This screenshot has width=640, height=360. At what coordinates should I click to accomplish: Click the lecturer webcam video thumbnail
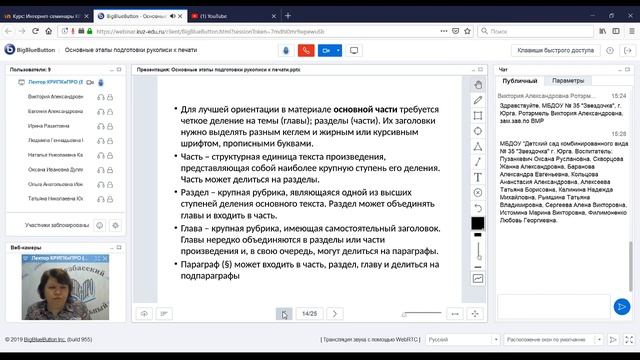pos(65,291)
